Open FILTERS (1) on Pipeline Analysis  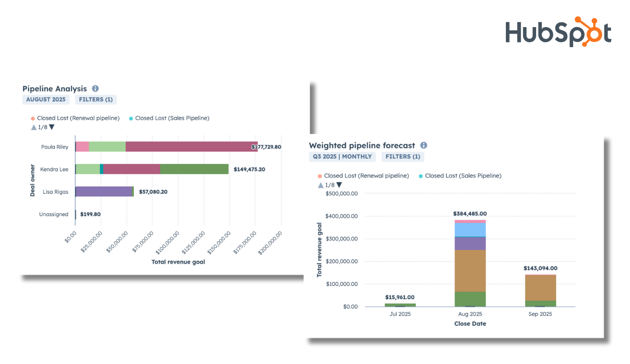[95, 99]
